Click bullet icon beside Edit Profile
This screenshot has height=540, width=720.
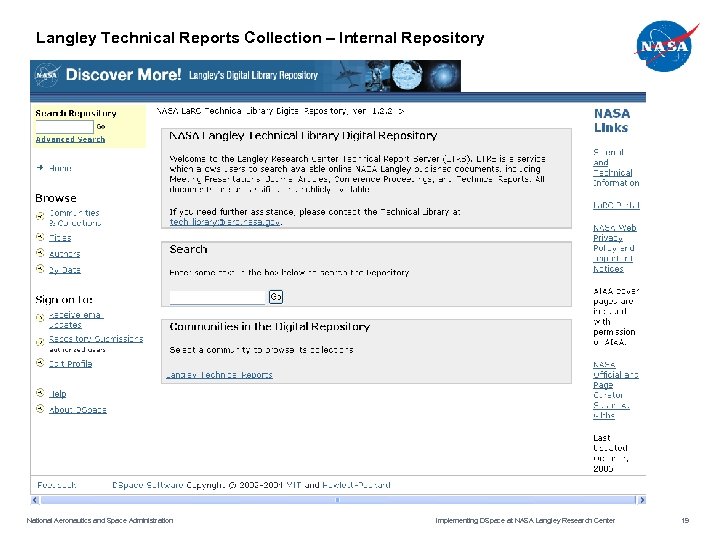[x=40, y=363]
